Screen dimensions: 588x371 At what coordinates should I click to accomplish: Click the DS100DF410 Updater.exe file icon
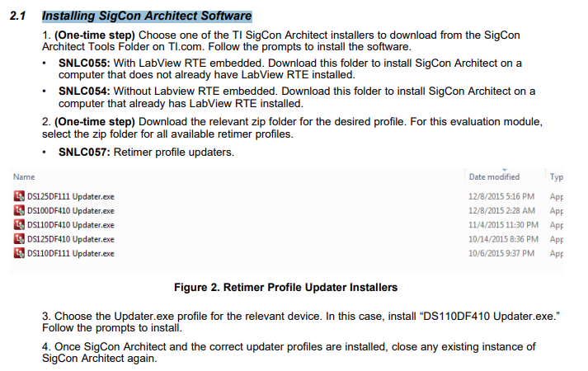tap(19, 210)
